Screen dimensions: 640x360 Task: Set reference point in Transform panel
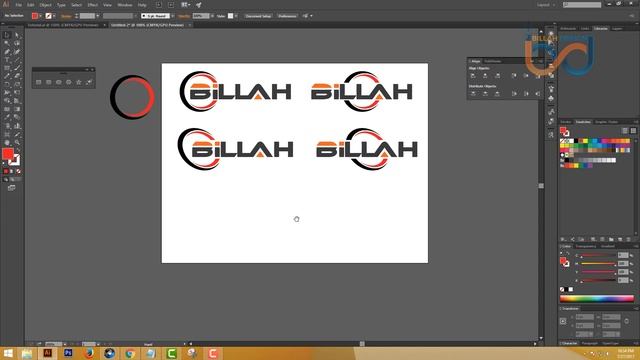pyautogui.click(x=563, y=321)
